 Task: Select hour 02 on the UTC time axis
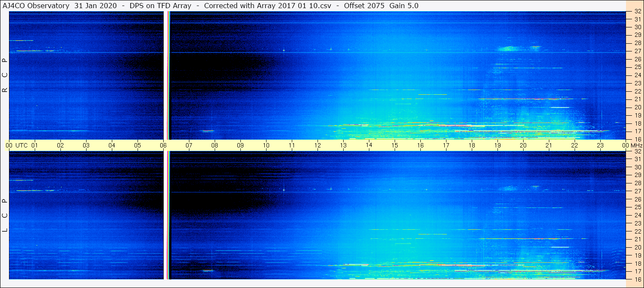[x=60, y=145]
